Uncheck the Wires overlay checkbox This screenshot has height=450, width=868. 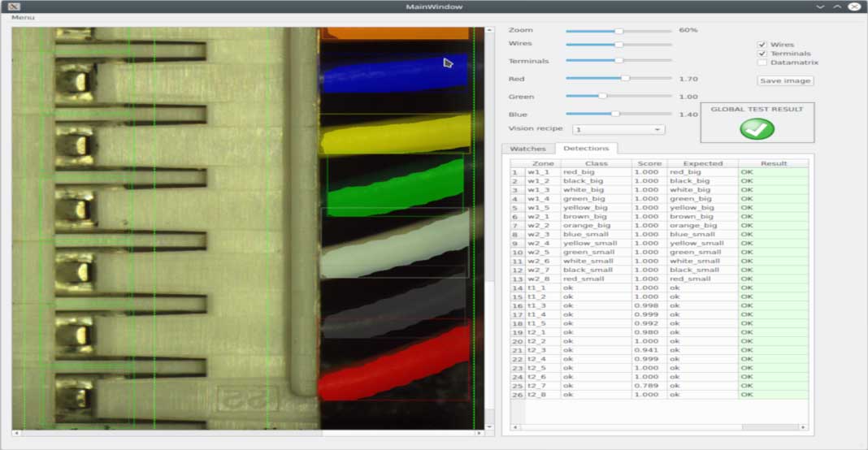pyautogui.click(x=762, y=45)
